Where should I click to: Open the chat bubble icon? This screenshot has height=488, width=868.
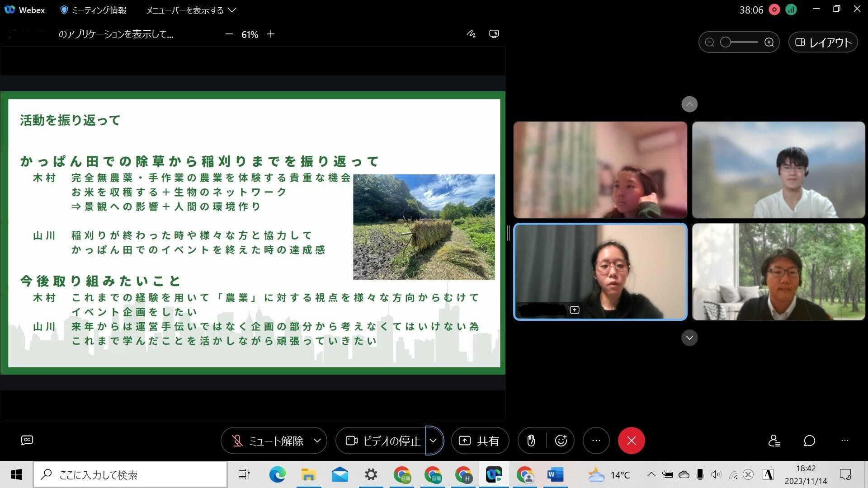[809, 441]
